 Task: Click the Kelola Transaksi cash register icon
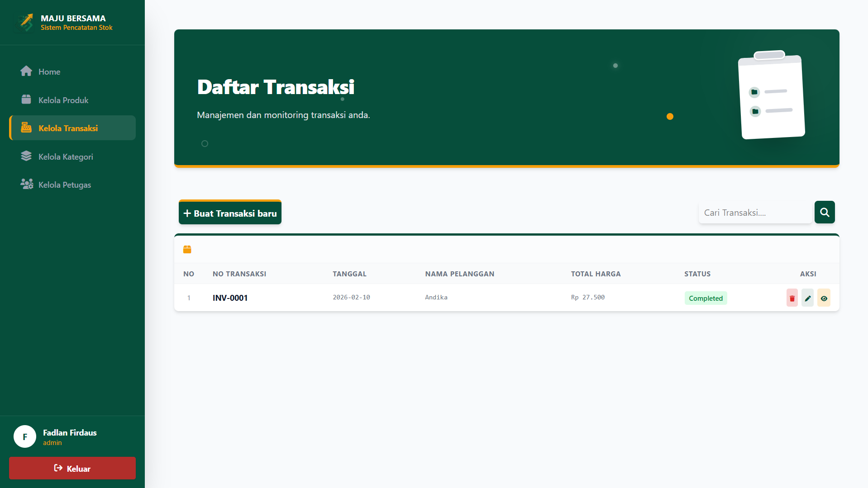click(x=26, y=128)
